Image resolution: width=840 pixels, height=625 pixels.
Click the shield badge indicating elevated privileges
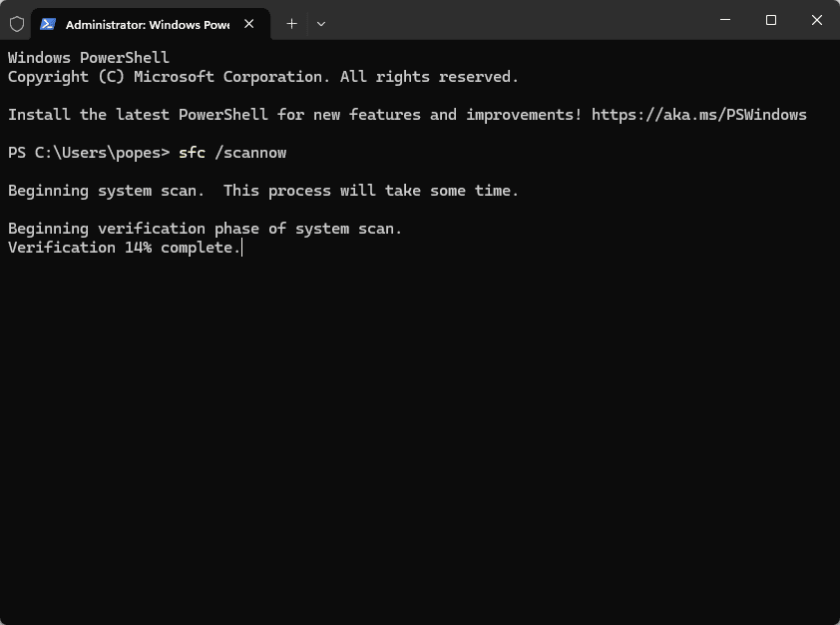pyautogui.click(x=16, y=23)
